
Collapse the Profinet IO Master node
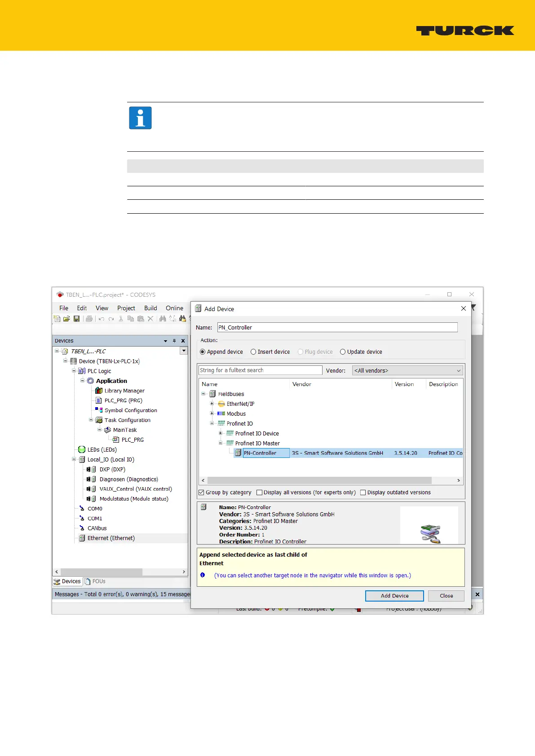click(221, 443)
